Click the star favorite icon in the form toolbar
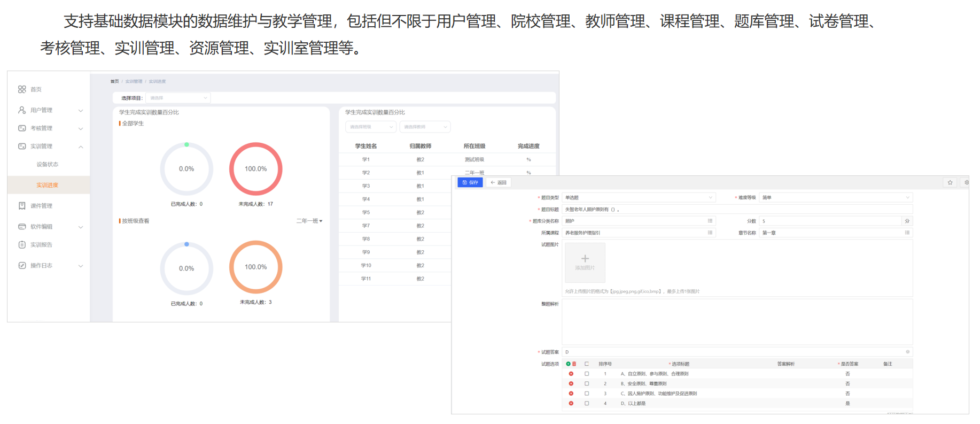The image size is (980, 424). coord(950,182)
